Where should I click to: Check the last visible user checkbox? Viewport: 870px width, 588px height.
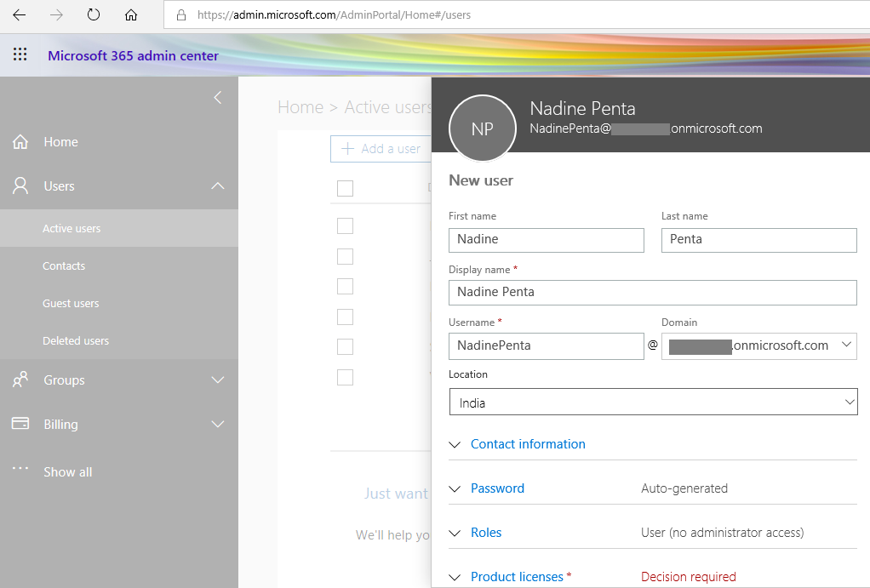[x=345, y=377]
